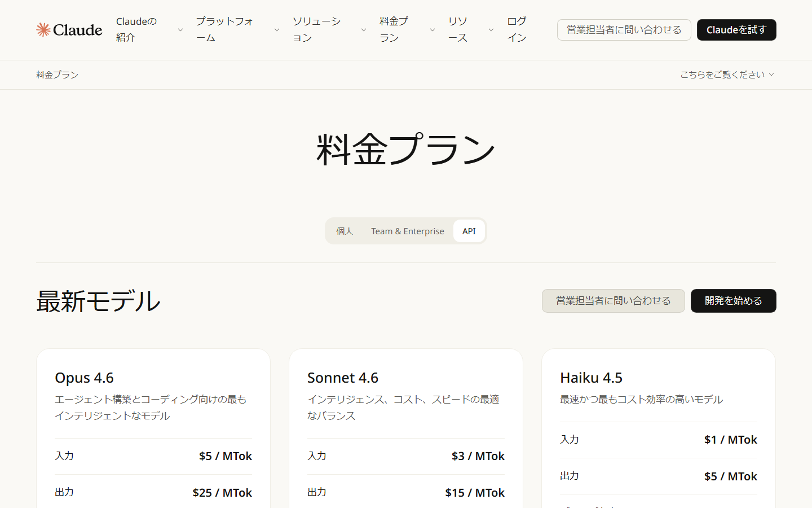Go to the ログイン link
This screenshot has height=508, width=812.
517,29
